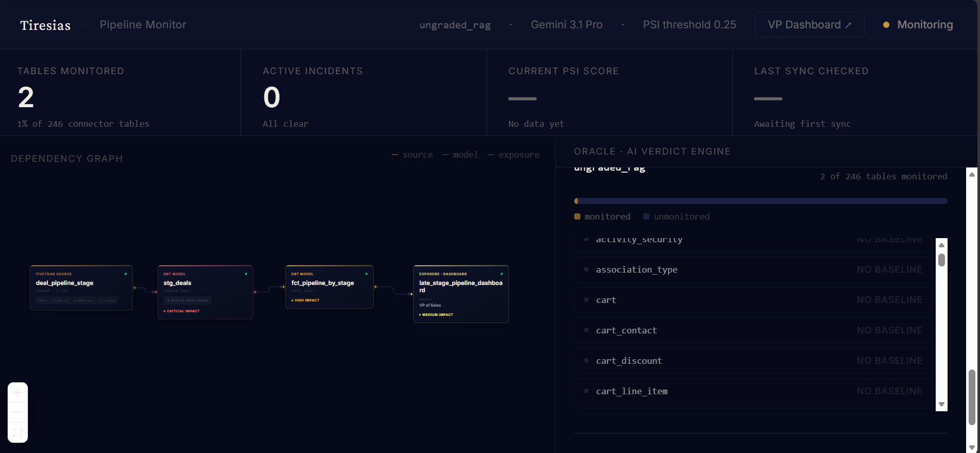The height and width of the screenshot is (453, 980).
Task: Click the unmonitored legend swatch
Action: click(646, 216)
